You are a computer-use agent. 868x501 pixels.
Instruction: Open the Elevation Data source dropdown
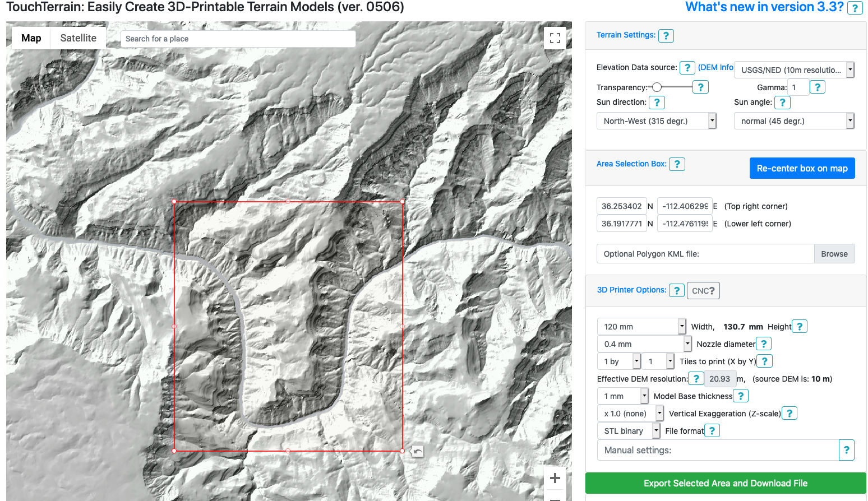pos(793,69)
